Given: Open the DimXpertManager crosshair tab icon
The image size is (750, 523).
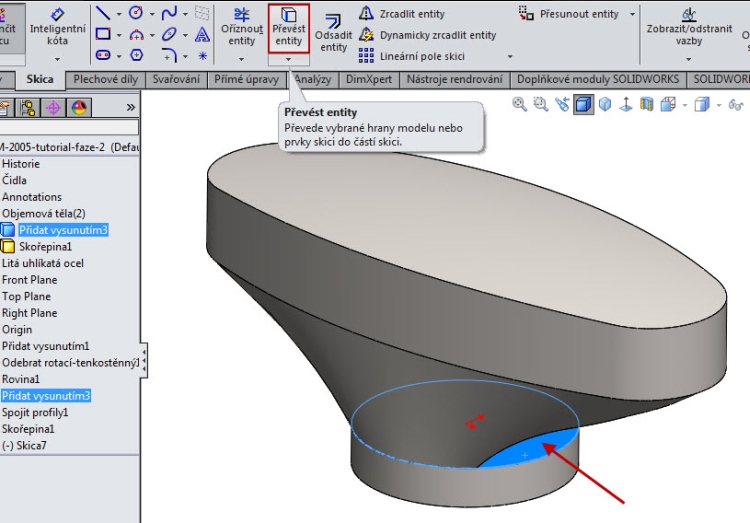Looking at the screenshot, I should (x=53, y=108).
